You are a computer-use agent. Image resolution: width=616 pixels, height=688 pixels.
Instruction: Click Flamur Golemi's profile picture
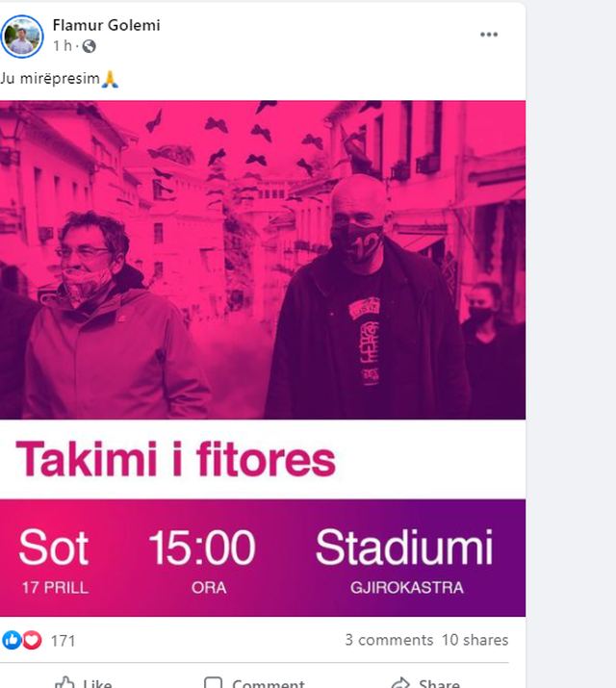click(22, 37)
